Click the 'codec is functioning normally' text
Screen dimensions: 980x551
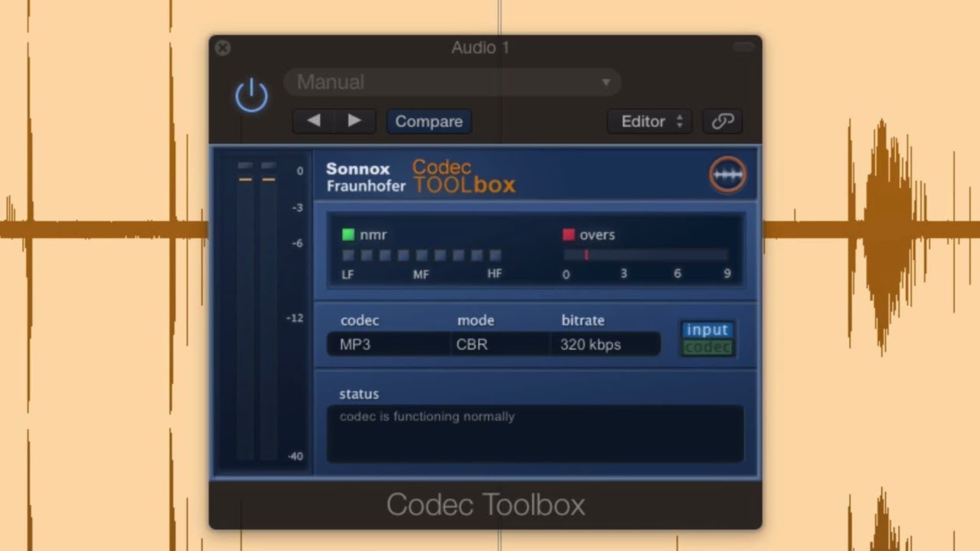[427, 416]
